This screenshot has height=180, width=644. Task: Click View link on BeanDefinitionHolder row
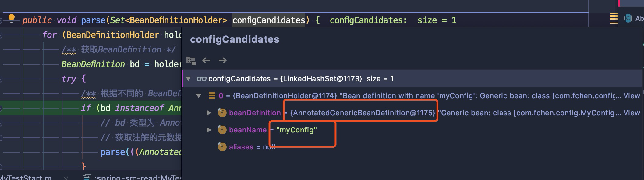pos(632,96)
